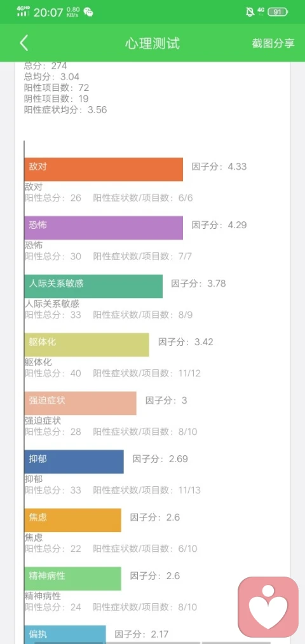Select the purple 恐怖 bar
Image resolution: width=305 pixels, height=644 pixels.
(x=104, y=228)
